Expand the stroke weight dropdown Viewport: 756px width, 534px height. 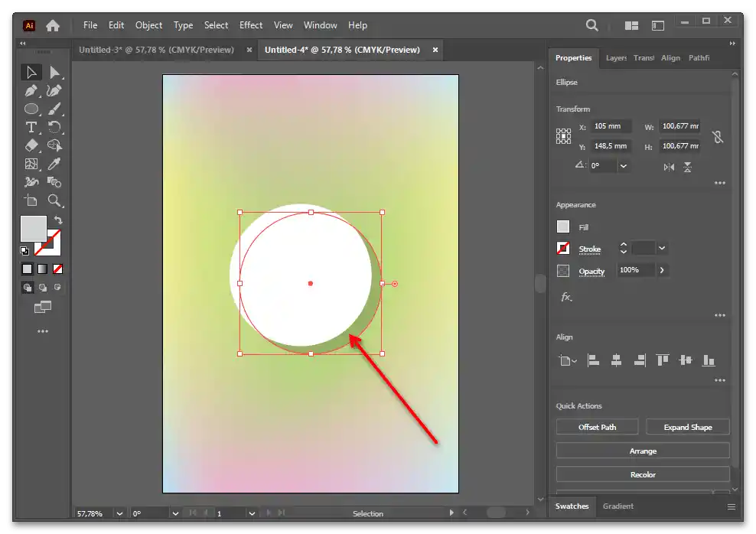point(662,249)
